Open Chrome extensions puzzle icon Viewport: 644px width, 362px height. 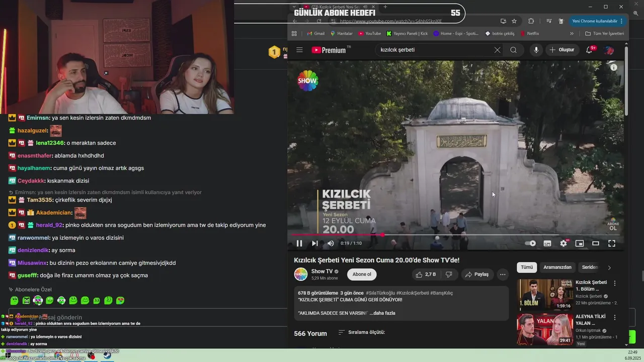point(531,21)
